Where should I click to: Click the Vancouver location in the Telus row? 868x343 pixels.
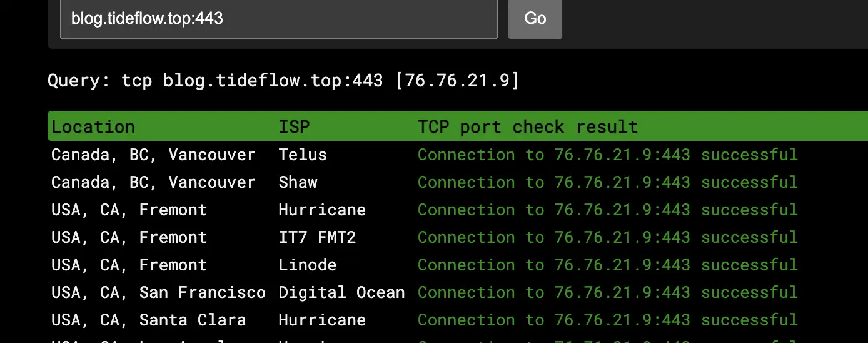pyautogui.click(x=153, y=155)
